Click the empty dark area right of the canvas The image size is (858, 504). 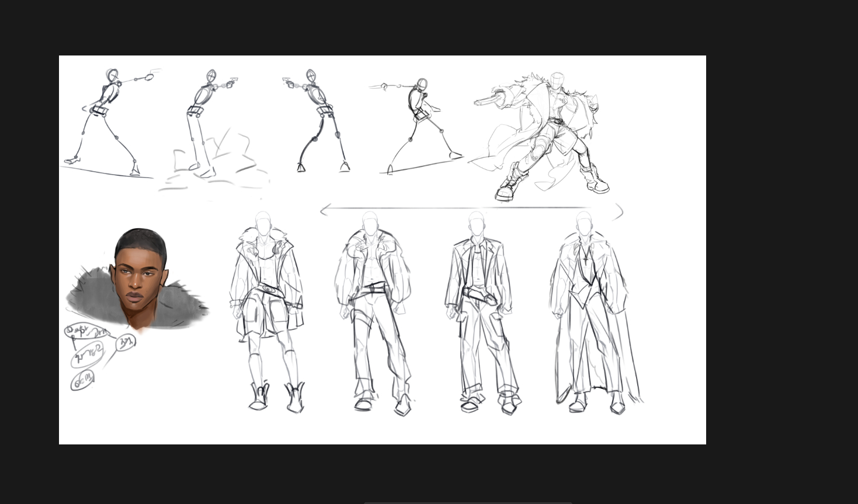[x=783, y=251]
